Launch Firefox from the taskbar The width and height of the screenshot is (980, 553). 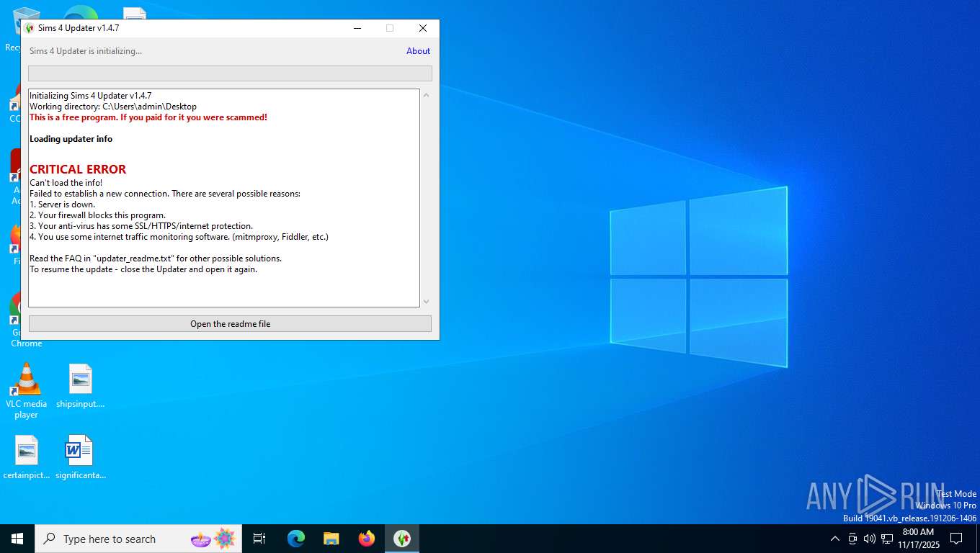tap(367, 539)
